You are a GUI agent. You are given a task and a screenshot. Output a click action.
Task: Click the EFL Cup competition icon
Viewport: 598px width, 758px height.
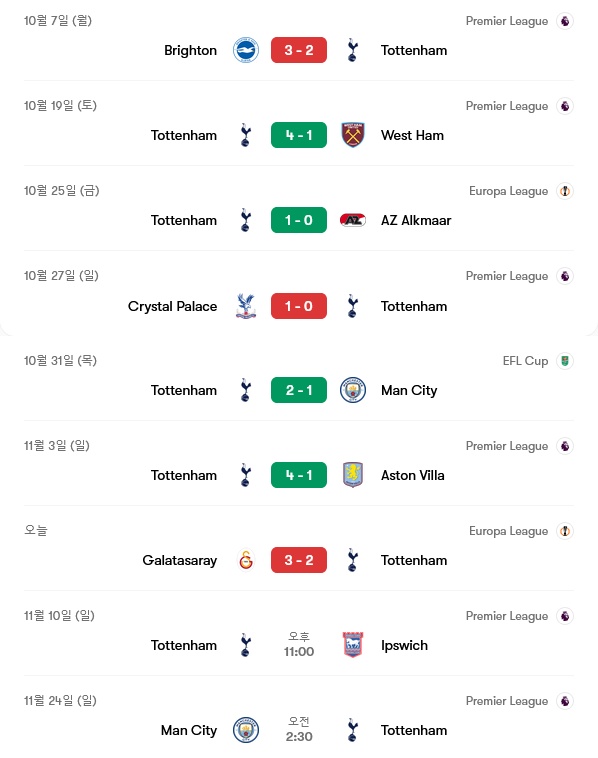point(565,361)
